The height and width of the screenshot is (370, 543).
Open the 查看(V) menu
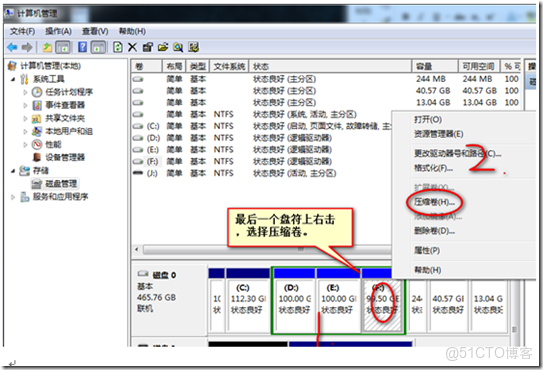(95, 32)
